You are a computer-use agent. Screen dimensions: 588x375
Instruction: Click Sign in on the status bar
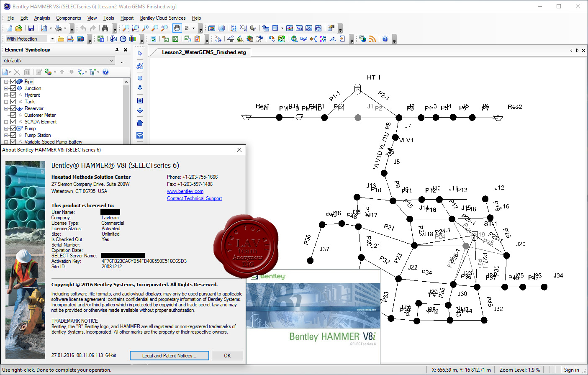coord(571,370)
